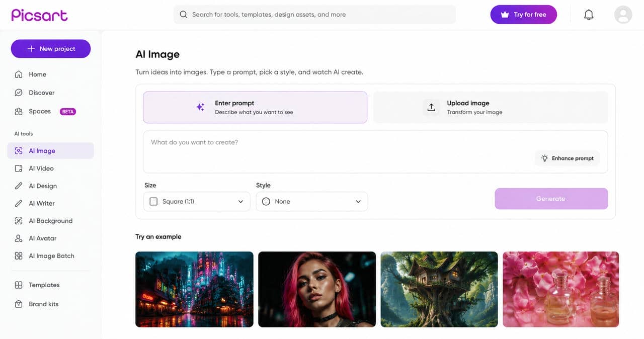Click the 'Transform your image' text

coord(474,112)
